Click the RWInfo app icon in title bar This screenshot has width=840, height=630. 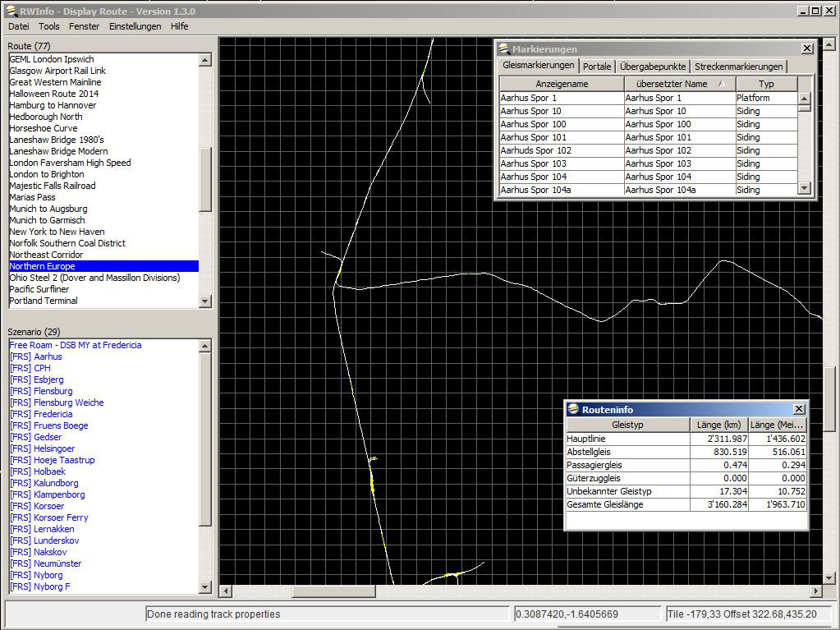coord(11,11)
